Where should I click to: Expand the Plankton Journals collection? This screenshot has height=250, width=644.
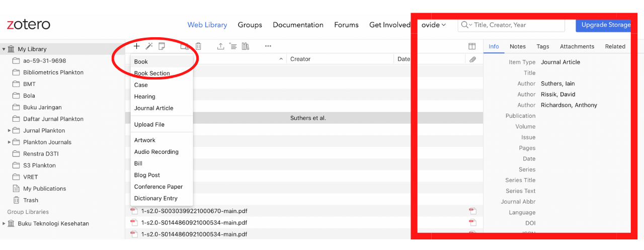point(9,142)
